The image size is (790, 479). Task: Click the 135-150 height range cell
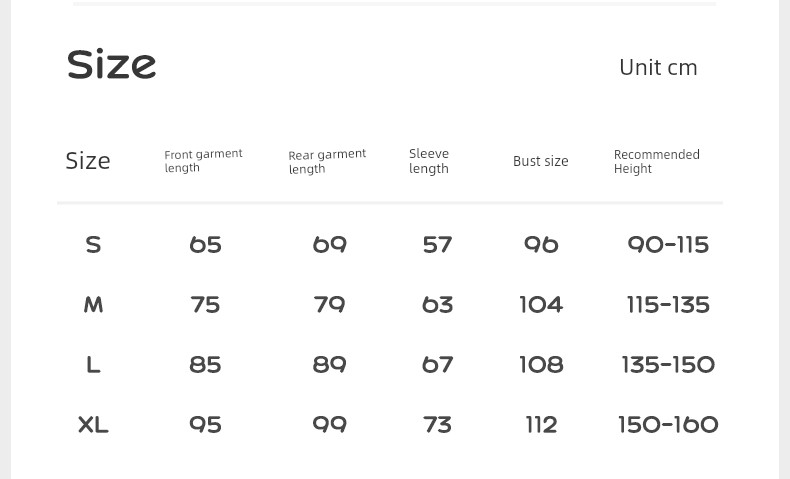coord(668,365)
